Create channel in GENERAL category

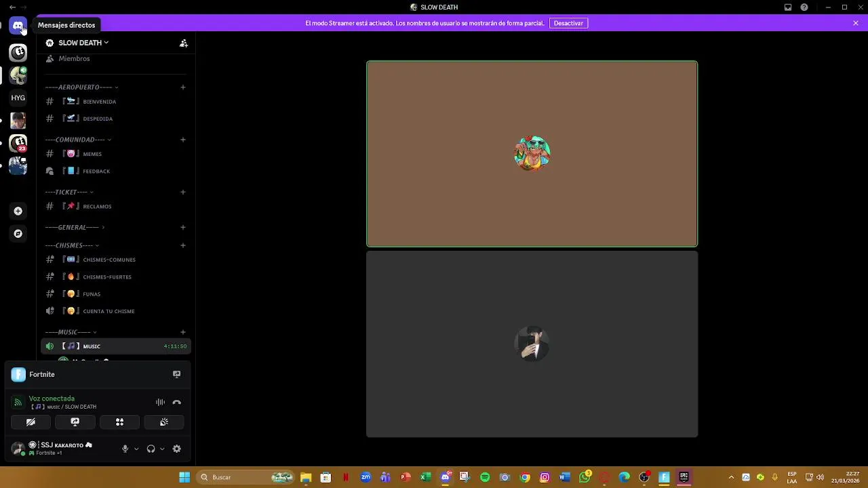point(183,227)
